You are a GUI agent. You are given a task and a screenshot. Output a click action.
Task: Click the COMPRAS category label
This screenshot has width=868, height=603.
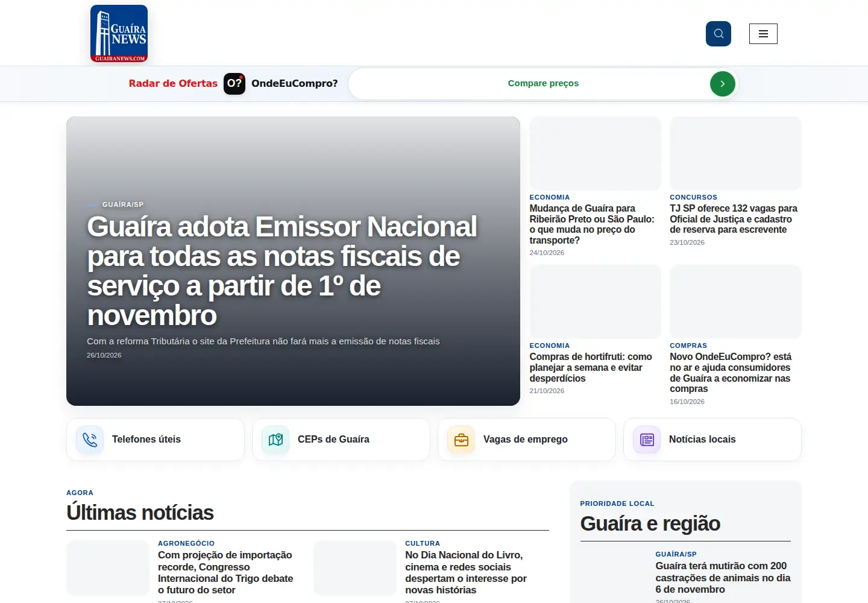[688, 346]
